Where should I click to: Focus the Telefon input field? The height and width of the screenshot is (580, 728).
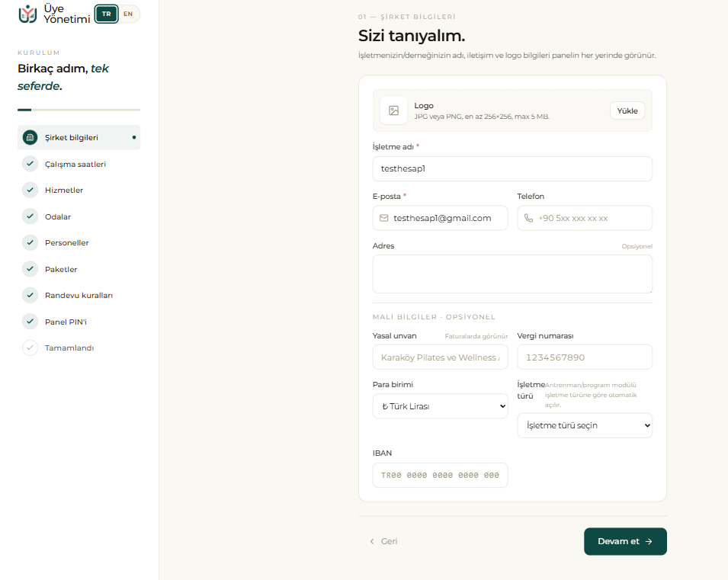(x=585, y=218)
